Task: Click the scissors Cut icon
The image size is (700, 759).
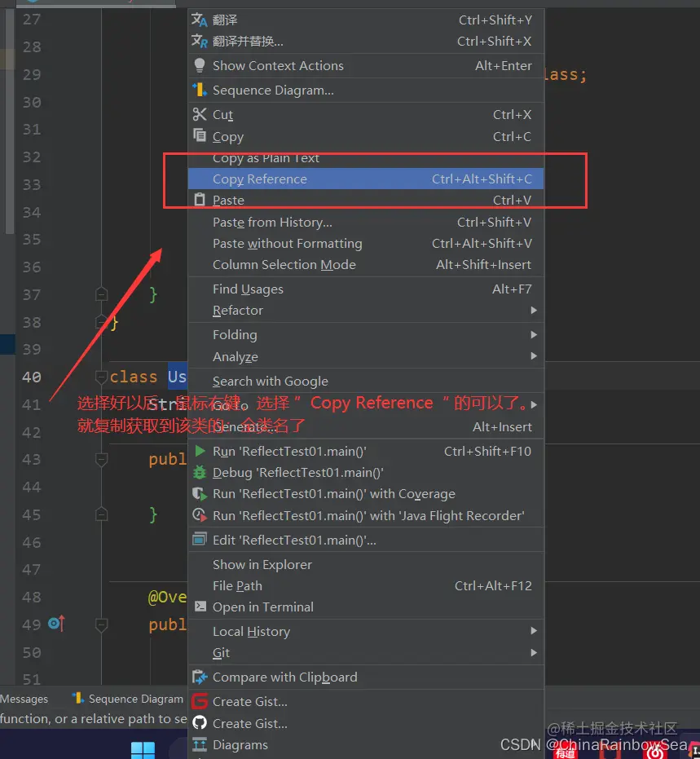Action: [x=200, y=114]
